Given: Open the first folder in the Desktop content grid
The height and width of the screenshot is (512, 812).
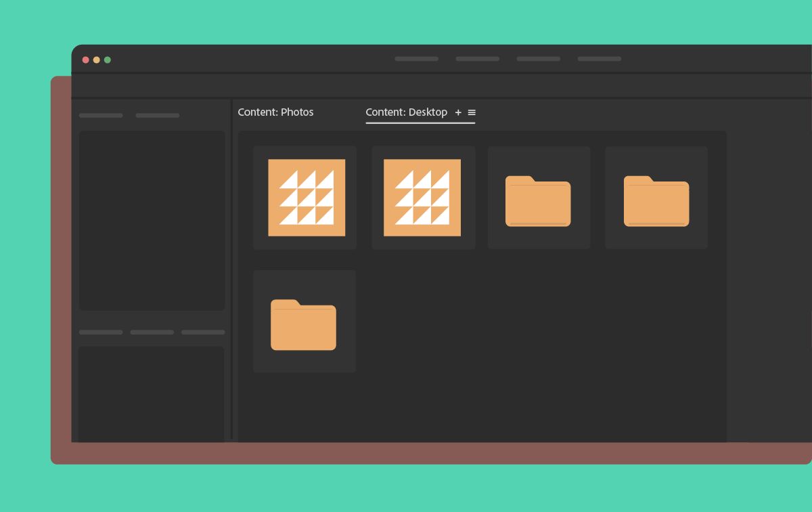Looking at the screenshot, I should click(539, 197).
